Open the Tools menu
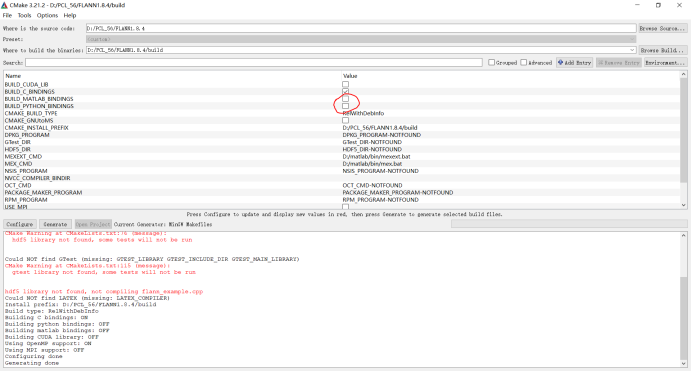692x371 pixels. 24,15
